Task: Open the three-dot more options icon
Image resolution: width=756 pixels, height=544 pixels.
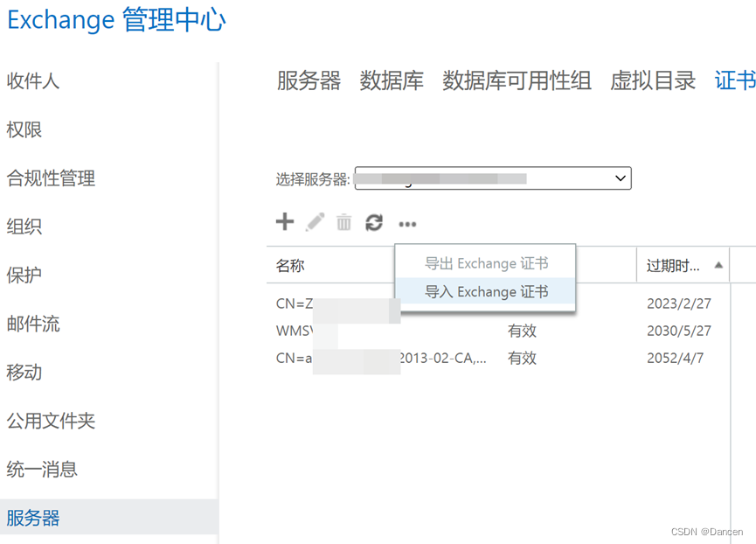Action: click(x=407, y=224)
